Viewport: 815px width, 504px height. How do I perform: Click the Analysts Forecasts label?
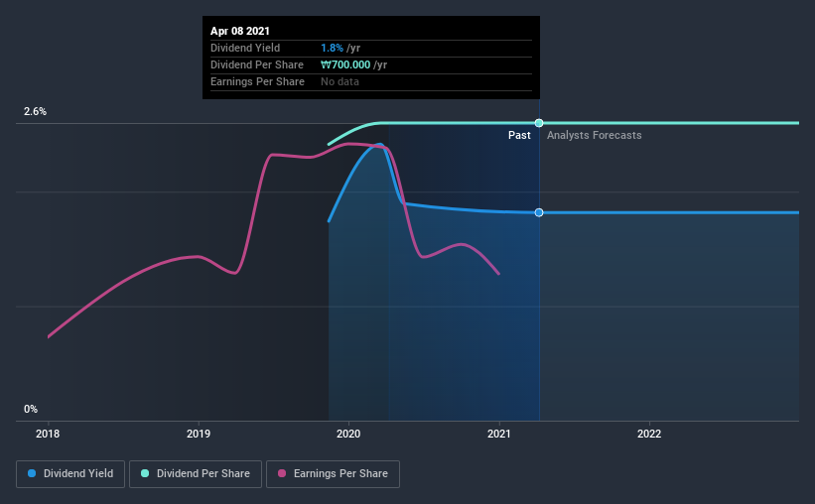[x=594, y=135]
